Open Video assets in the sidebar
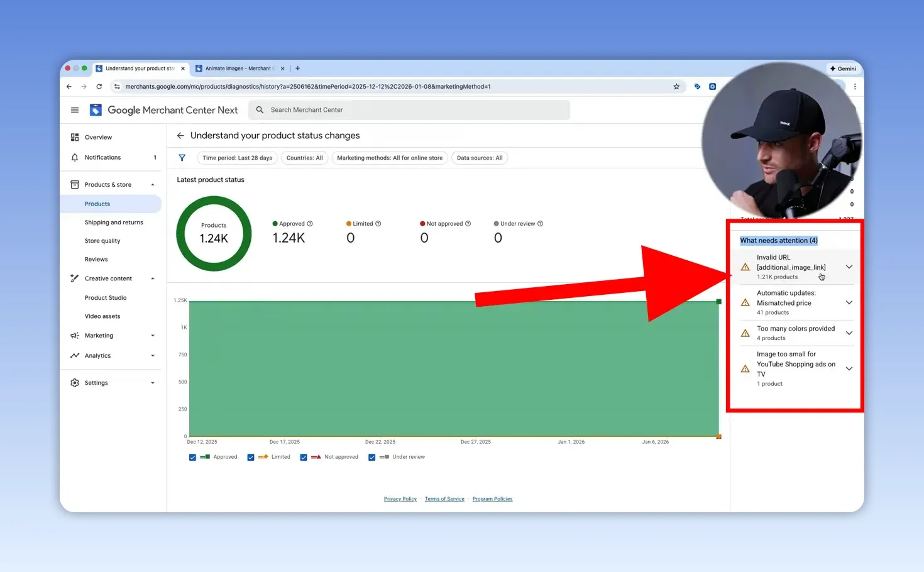Image resolution: width=924 pixels, height=572 pixels. tap(102, 317)
